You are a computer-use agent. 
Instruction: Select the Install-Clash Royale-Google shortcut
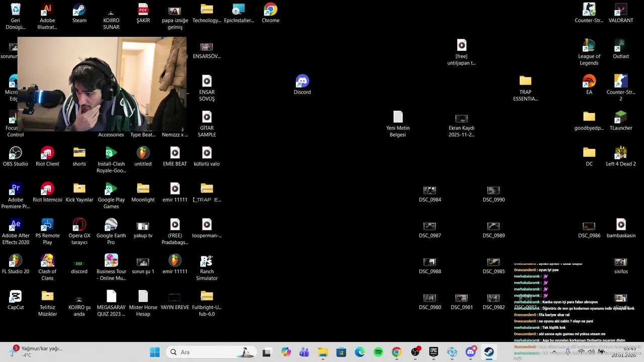[111, 160]
